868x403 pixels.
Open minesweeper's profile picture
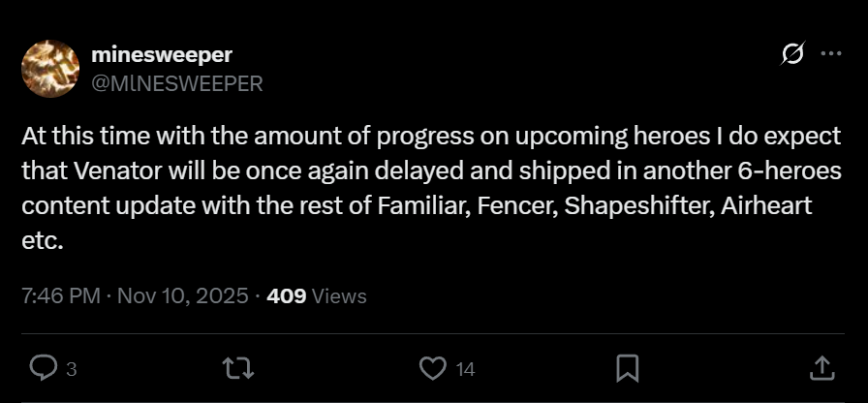(x=50, y=69)
